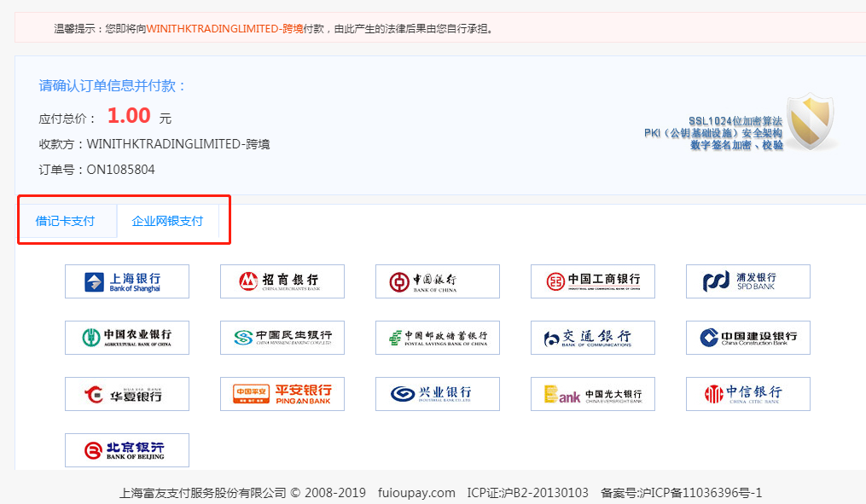This screenshot has width=866, height=504.
Task: Click orange WINITHKTRADINGLIMITED-跨境 text in warning banner
Action: [x=224, y=29]
